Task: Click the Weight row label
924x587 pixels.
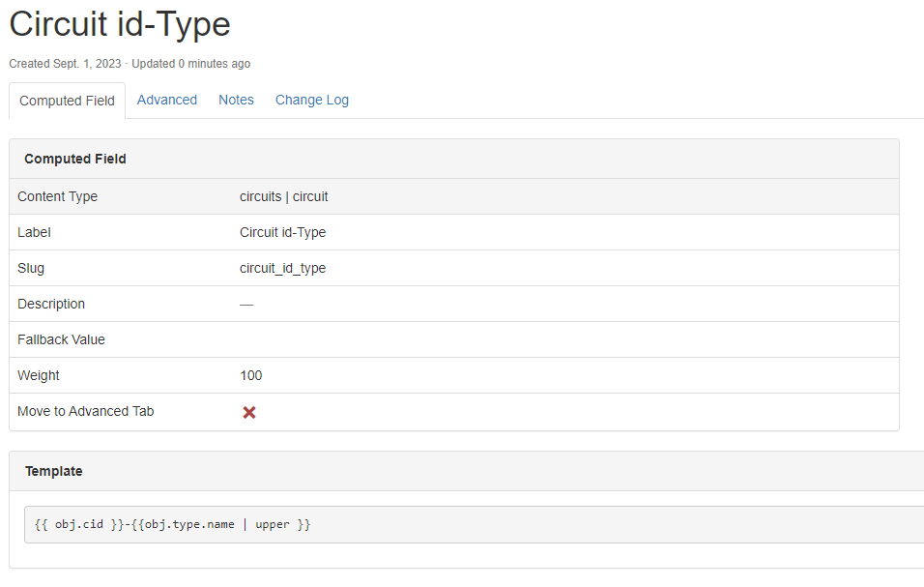Action: (39, 375)
